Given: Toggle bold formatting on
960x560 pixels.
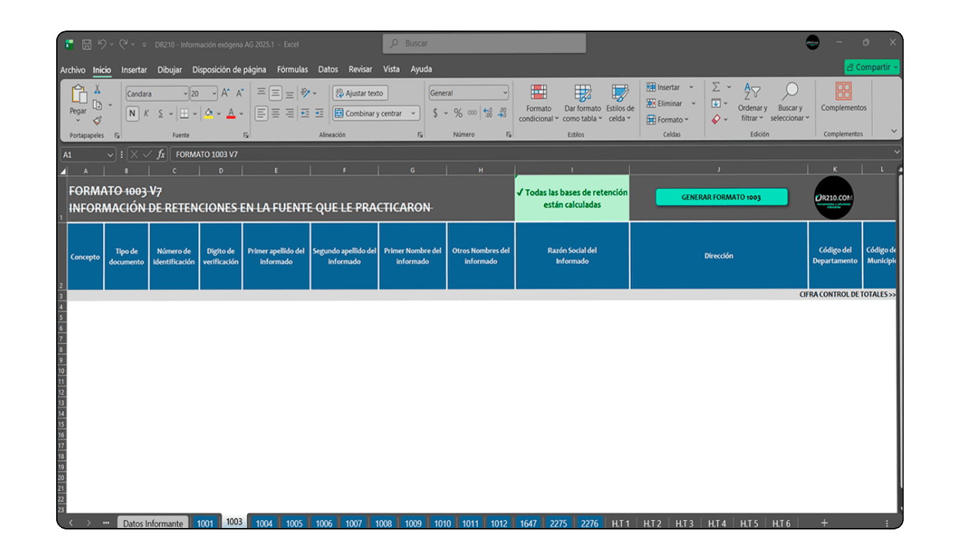Looking at the screenshot, I should click(x=132, y=112).
